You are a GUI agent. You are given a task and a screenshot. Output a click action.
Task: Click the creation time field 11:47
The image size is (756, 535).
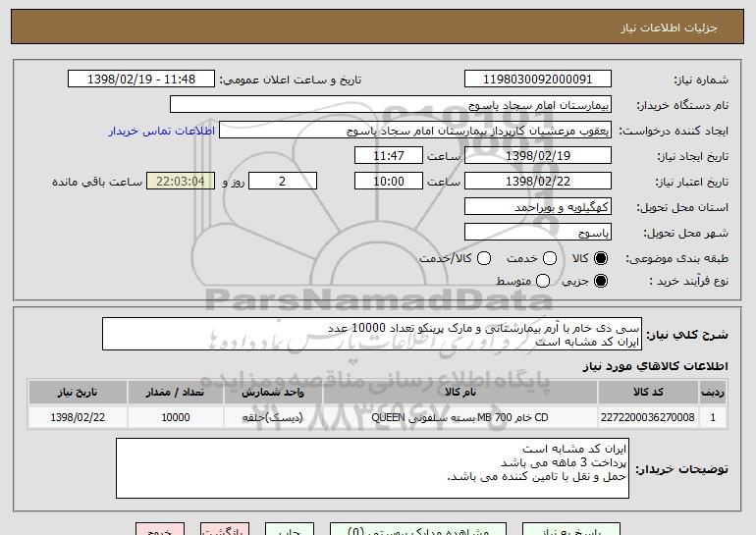(389, 156)
